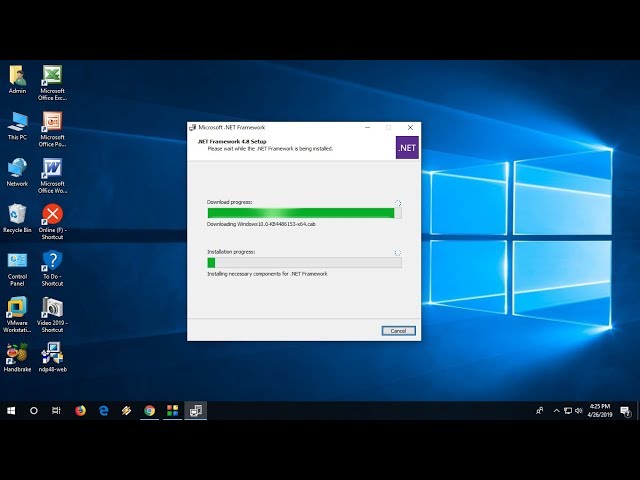Close the .NET Framework setup window
Image resolution: width=640 pixels, height=480 pixels.
(410, 127)
